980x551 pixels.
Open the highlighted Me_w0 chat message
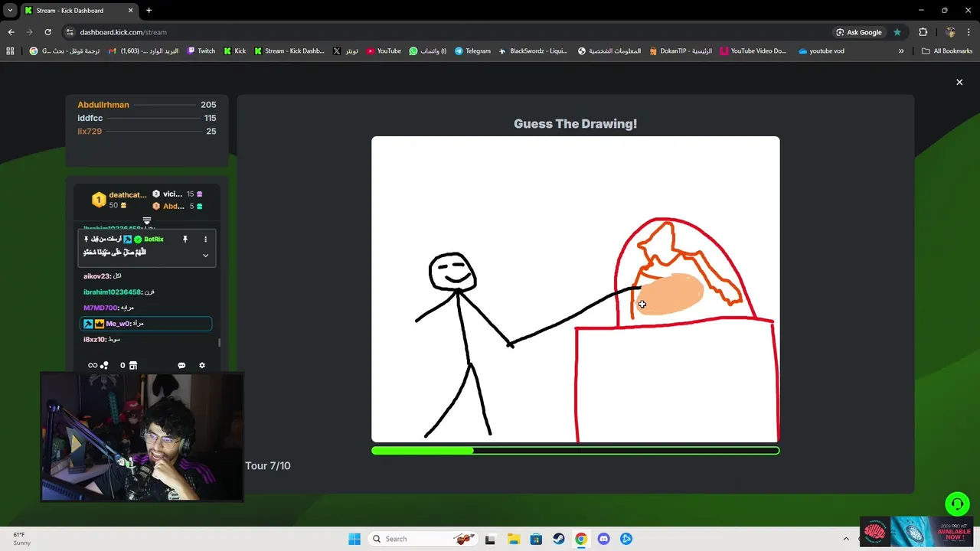pos(145,324)
